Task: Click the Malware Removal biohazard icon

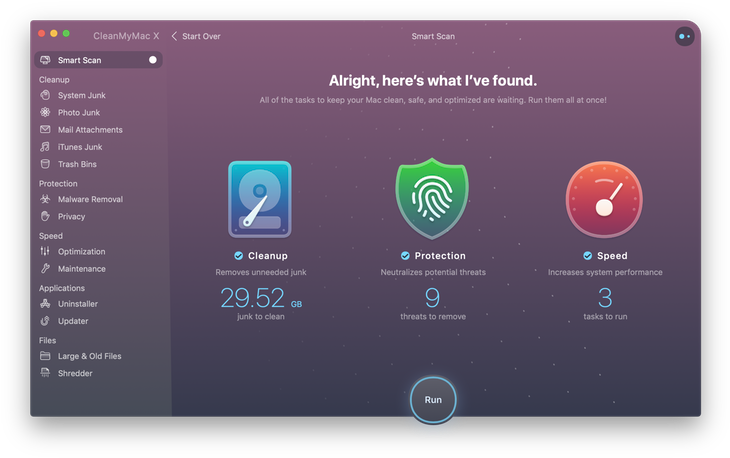Action: [x=45, y=199]
